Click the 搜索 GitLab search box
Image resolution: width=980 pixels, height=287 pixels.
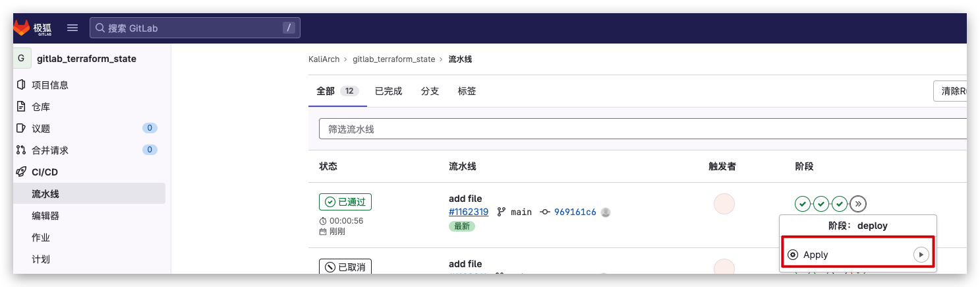pyautogui.click(x=194, y=28)
